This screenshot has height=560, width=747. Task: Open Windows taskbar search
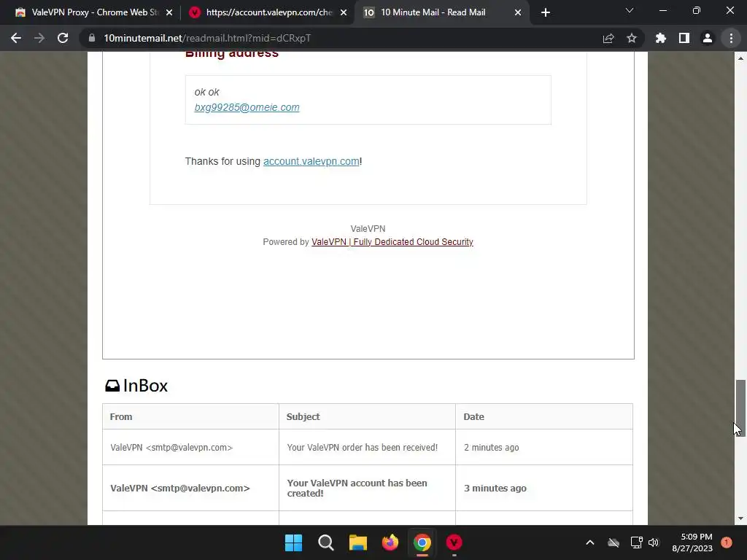[326, 542]
